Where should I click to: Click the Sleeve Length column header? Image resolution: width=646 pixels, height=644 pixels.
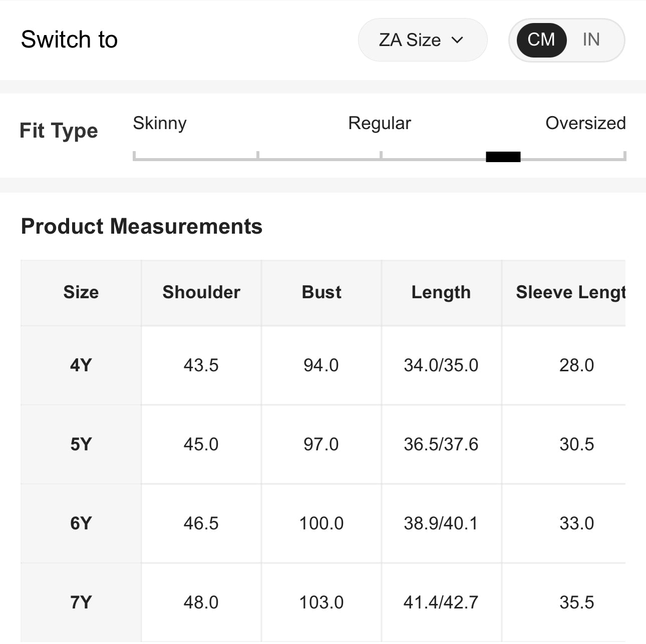570,292
